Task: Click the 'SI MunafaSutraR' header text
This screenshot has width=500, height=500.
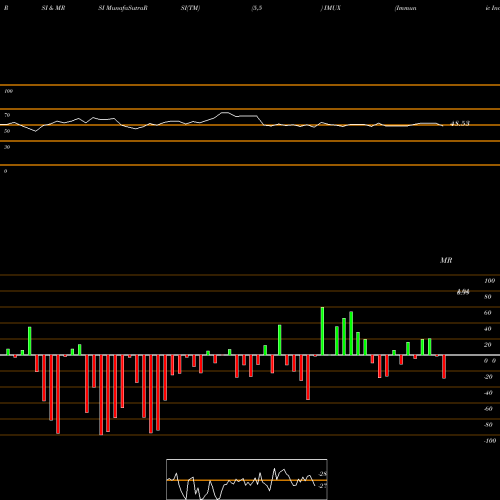Action: (123, 8)
